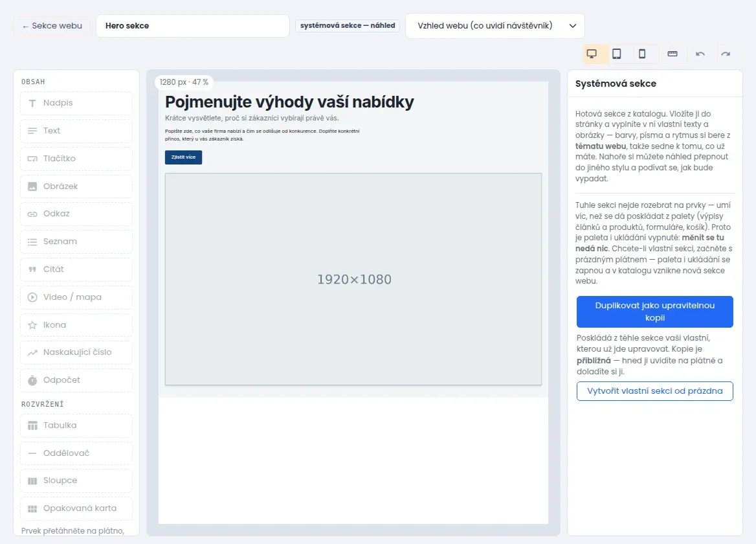Click the Oddělovač line icon
756x544 pixels.
click(32, 453)
